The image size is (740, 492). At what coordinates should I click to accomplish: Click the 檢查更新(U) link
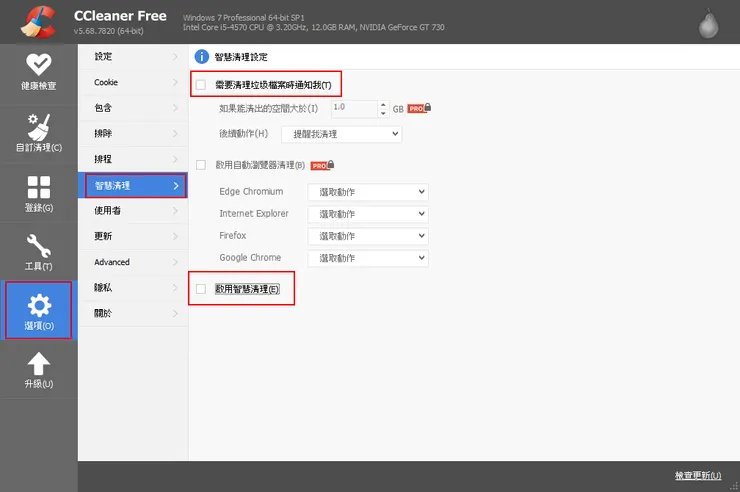pos(698,475)
